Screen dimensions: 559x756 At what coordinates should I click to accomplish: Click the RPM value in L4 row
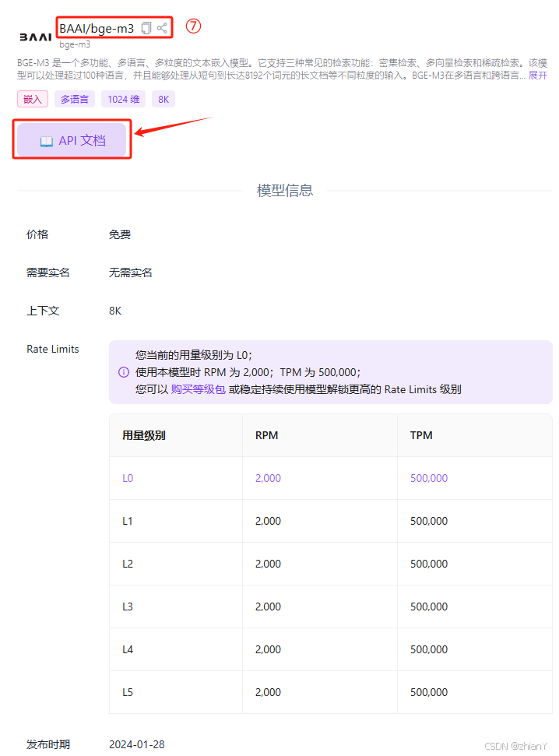pyautogui.click(x=268, y=649)
